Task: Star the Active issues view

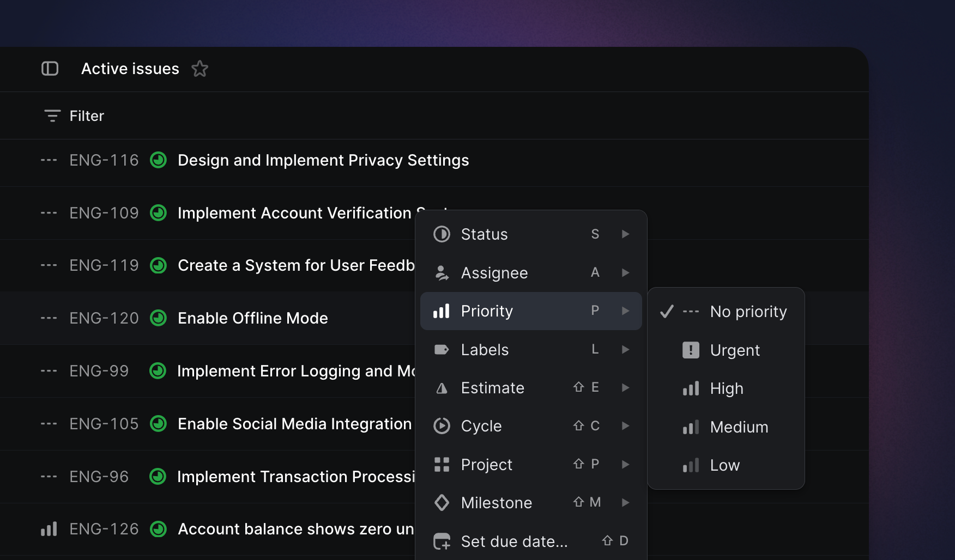Action: [x=200, y=69]
